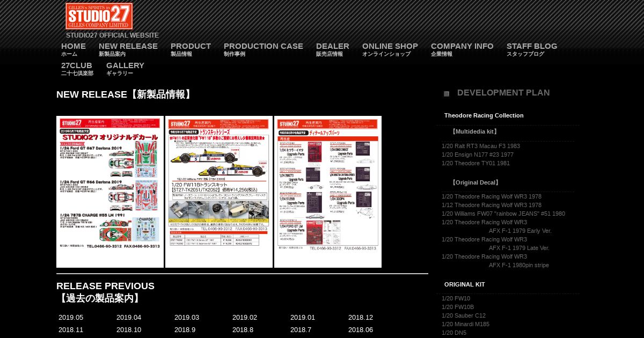Screen dimensions: 644x338
Task: Open the detail-up parts flyer thumbnail
Action: (x=328, y=192)
